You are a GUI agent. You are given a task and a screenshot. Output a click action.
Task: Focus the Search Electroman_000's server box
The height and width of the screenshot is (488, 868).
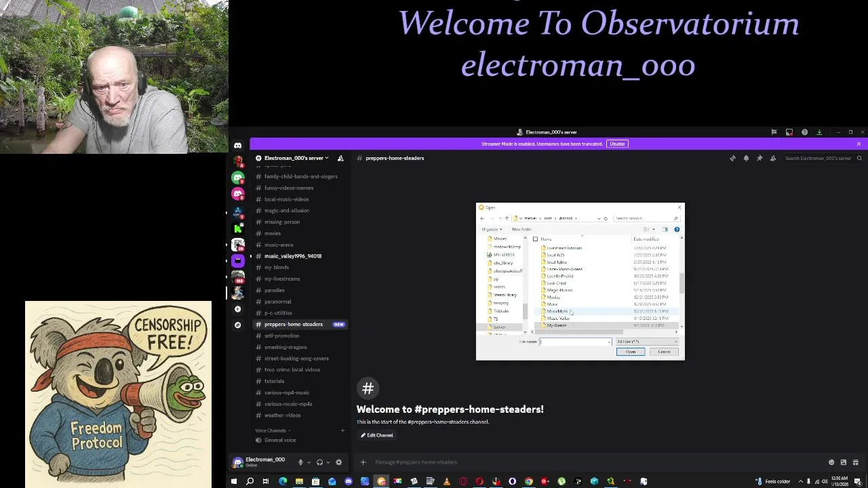(x=823, y=158)
